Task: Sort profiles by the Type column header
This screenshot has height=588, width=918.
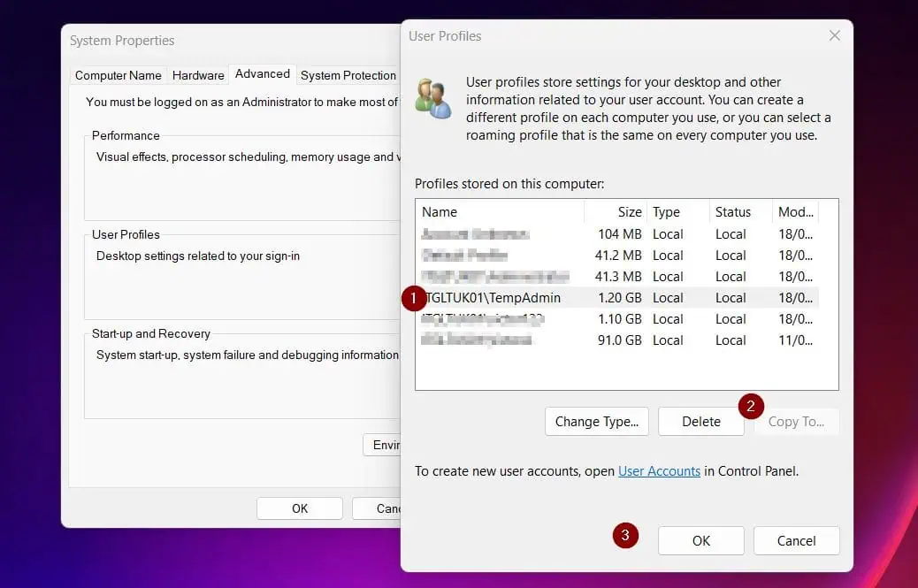Action: [678, 212]
